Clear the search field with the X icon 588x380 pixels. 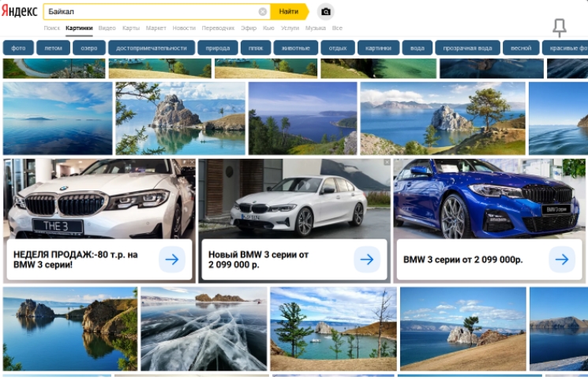click(x=263, y=12)
